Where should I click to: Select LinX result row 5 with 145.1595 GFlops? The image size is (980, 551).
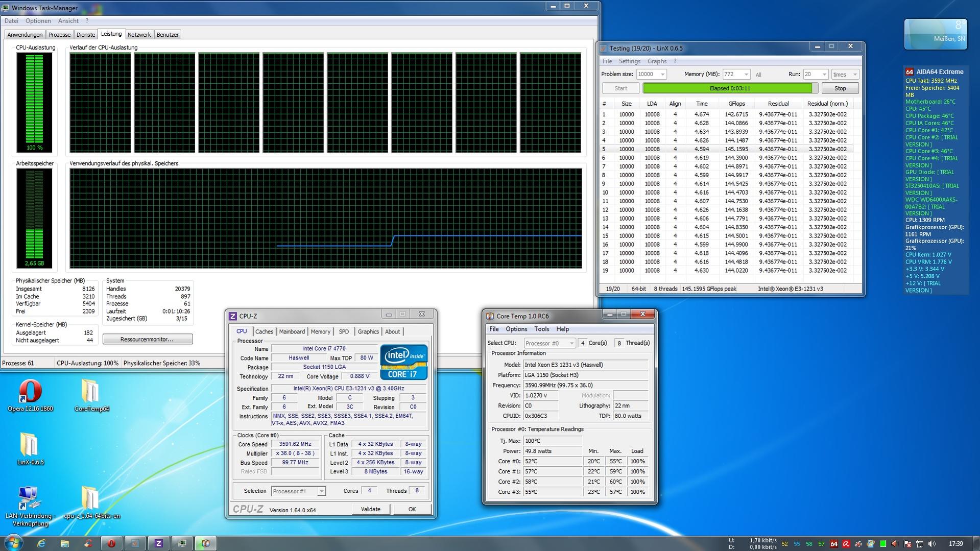pyautogui.click(x=727, y=149)
